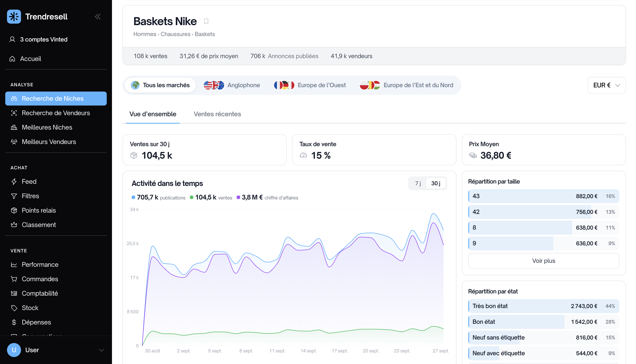Go to Meilleures Niches
The image size is (636, 364).
[x=56, y=128]
